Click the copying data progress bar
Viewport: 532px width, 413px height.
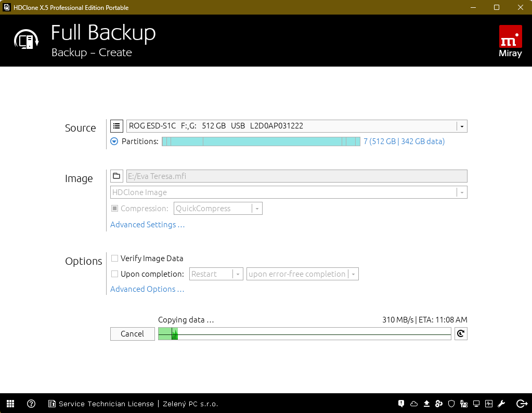coord(305,333)
